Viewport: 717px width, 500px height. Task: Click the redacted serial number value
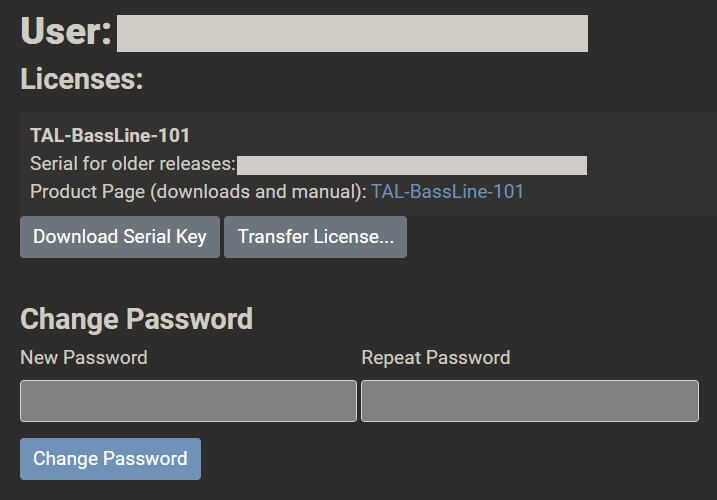pyautogui.click(x=411, y=165)
